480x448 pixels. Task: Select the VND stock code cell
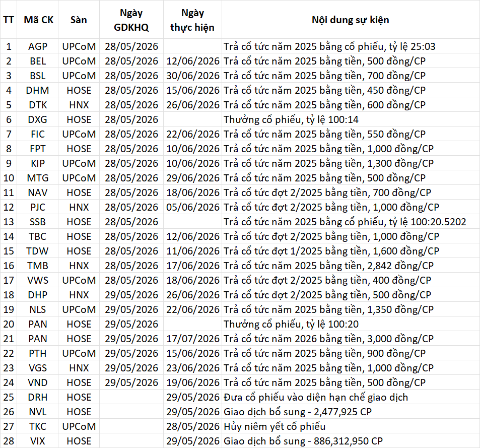tap(38, 382)
